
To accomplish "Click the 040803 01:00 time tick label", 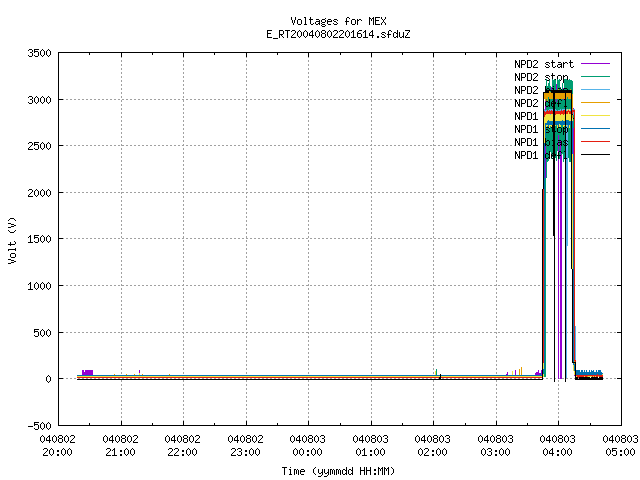I will pos(370,446).
